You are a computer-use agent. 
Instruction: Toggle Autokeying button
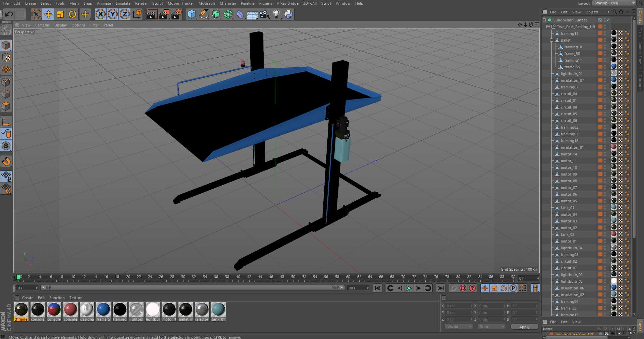point(463,288)
